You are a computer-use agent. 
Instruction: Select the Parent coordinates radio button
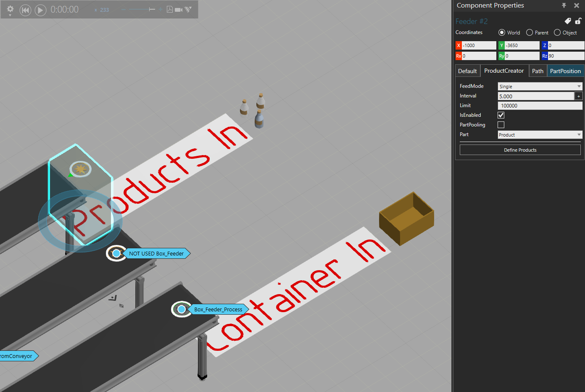click(530, 33)
